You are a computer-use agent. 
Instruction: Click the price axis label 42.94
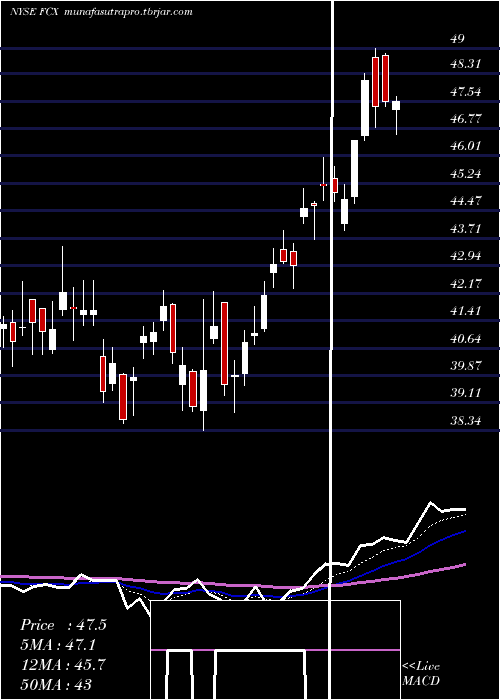[x=466, y=256]
